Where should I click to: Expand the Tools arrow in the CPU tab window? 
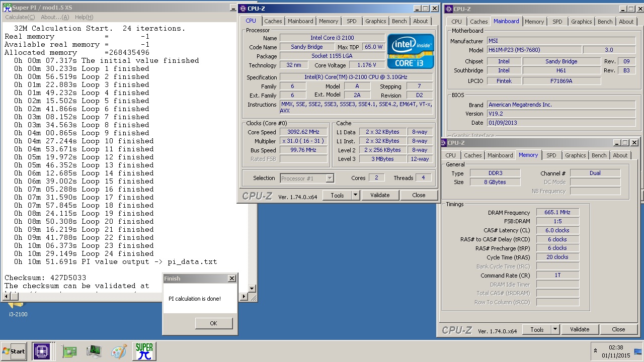click(x=355, y=195)
